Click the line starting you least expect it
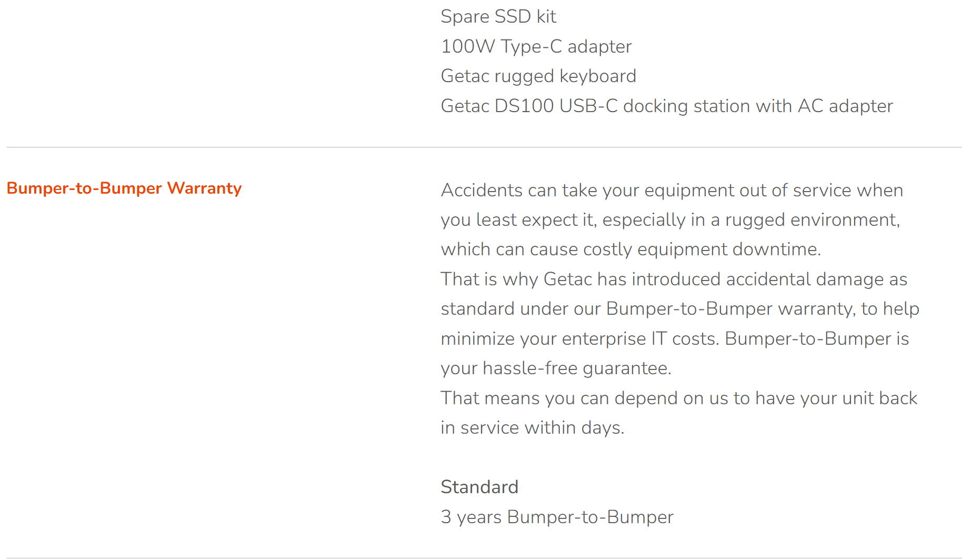Screen dimensions: 962x560 pos(670,219)
